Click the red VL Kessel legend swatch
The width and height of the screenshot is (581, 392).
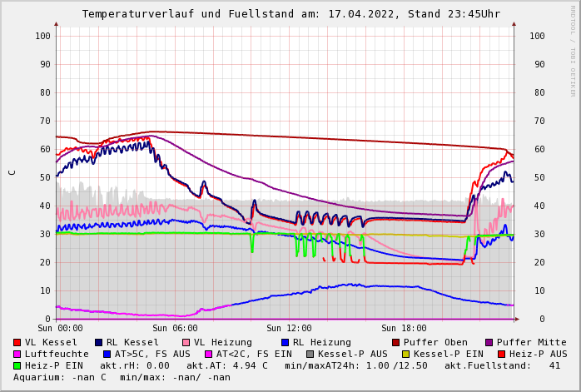coord(17,342)
